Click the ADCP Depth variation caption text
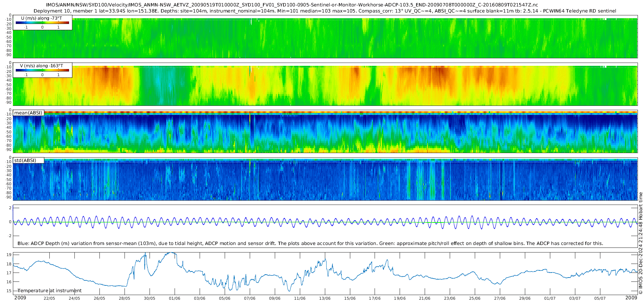The image size is (644, 304). 310,244
